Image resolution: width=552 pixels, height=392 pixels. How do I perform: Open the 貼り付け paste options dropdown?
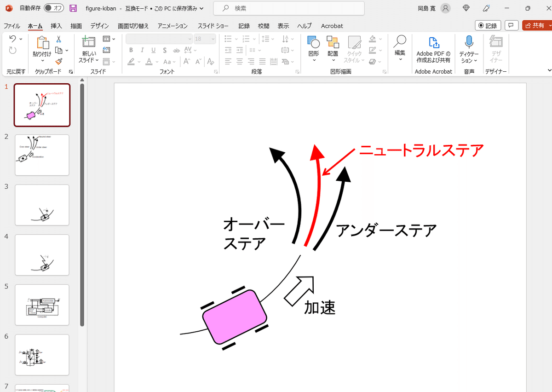[42, 60]
